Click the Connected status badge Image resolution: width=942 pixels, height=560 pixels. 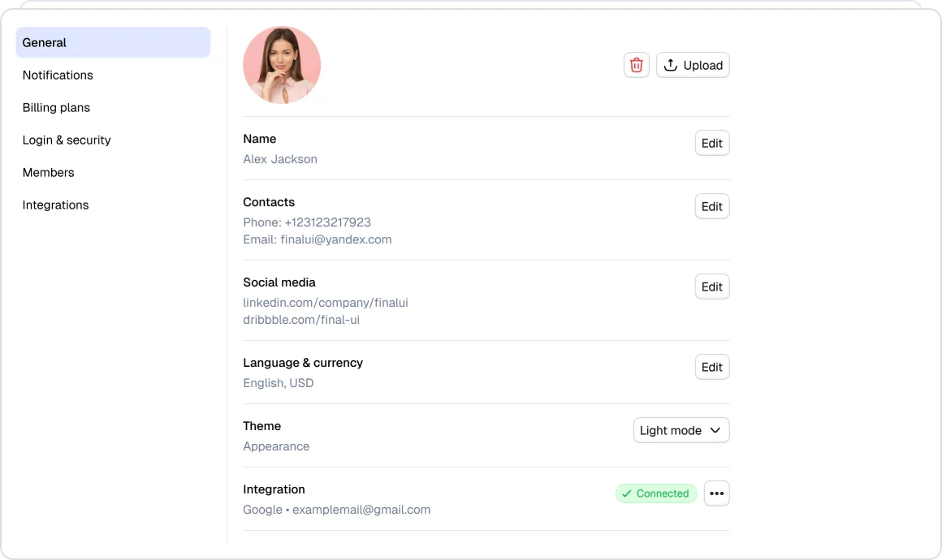coord(656,493)
